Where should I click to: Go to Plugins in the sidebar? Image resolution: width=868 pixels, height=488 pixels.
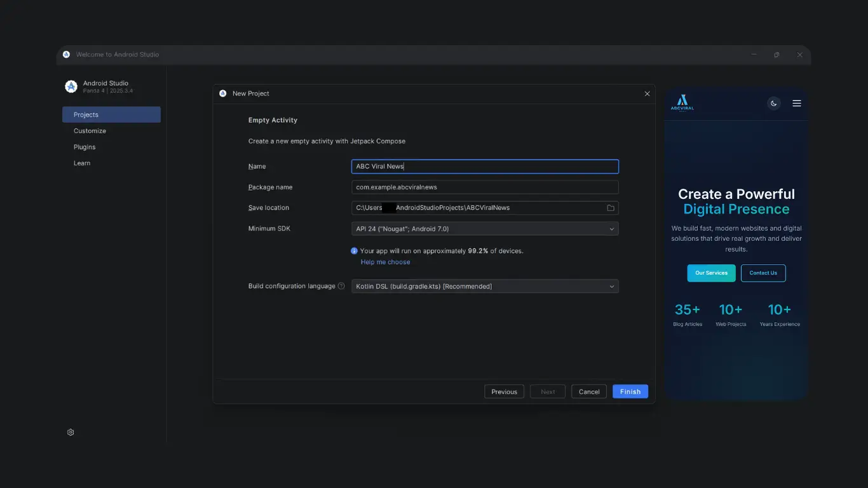(85, 147)
